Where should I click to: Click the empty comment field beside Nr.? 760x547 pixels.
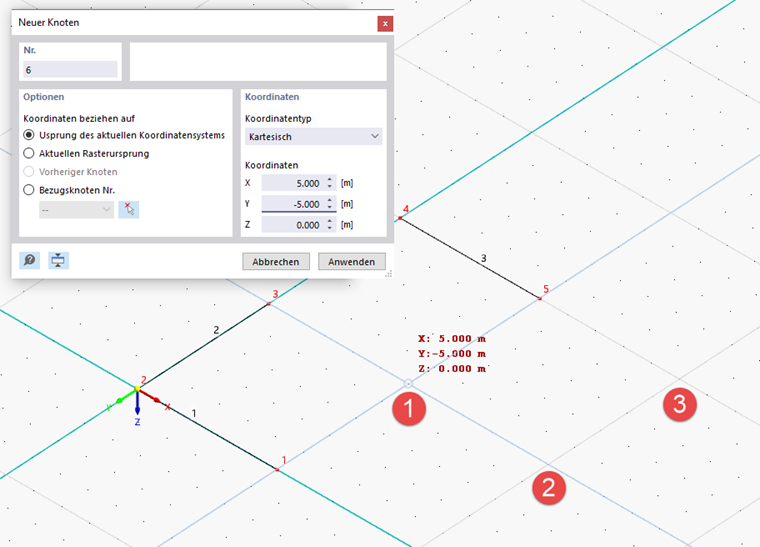click(x=258, y=62)
